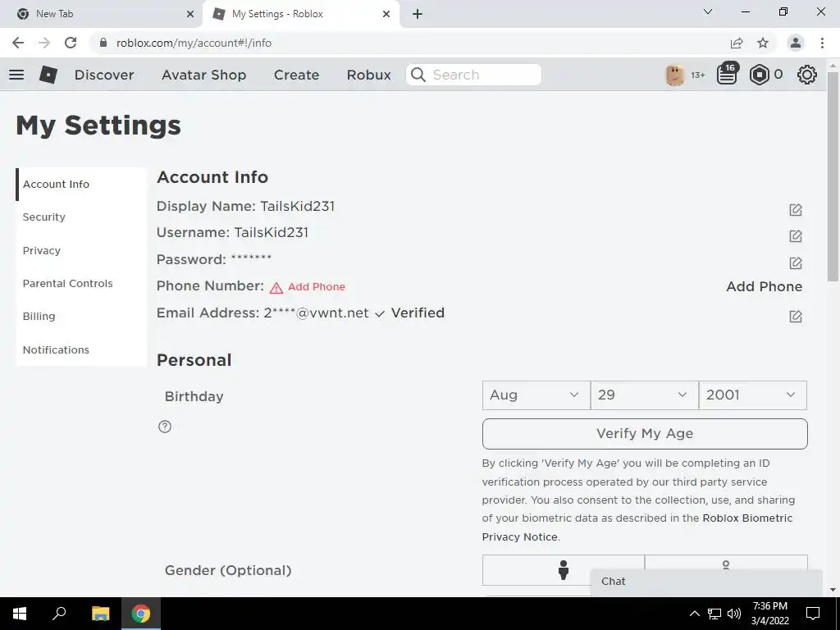
Task: Click the red Add Phone link
Action: click(317, 287)
